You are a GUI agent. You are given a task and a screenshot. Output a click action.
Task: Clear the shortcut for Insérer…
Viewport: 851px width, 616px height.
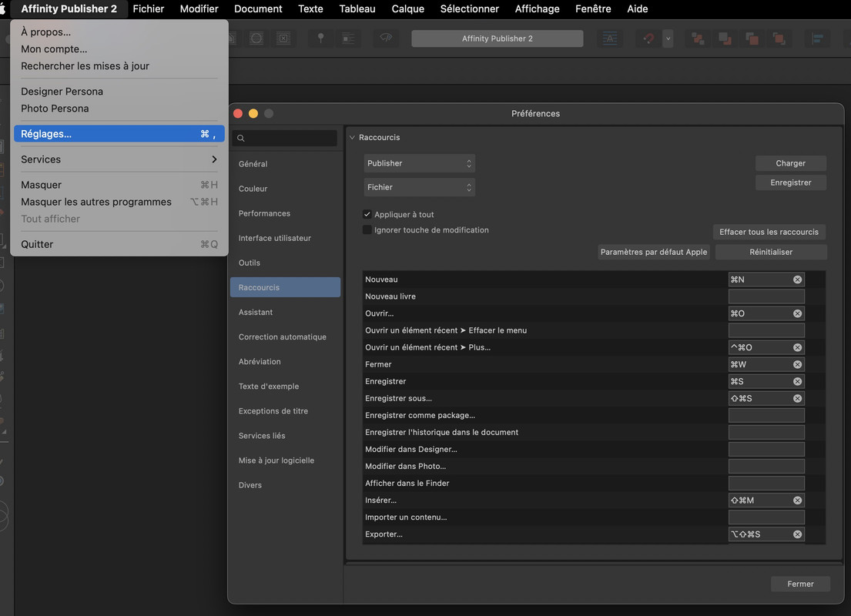tap(797, 500)
